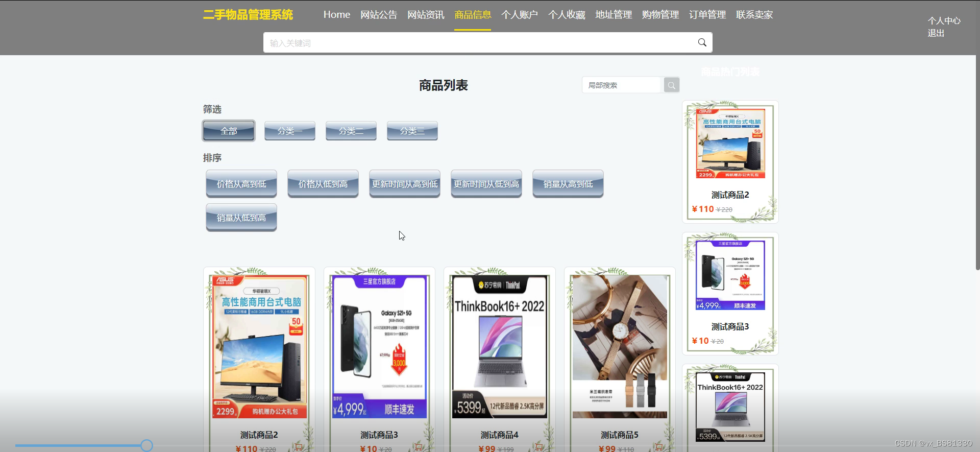Click the 商品热门列表 heading

730,72
